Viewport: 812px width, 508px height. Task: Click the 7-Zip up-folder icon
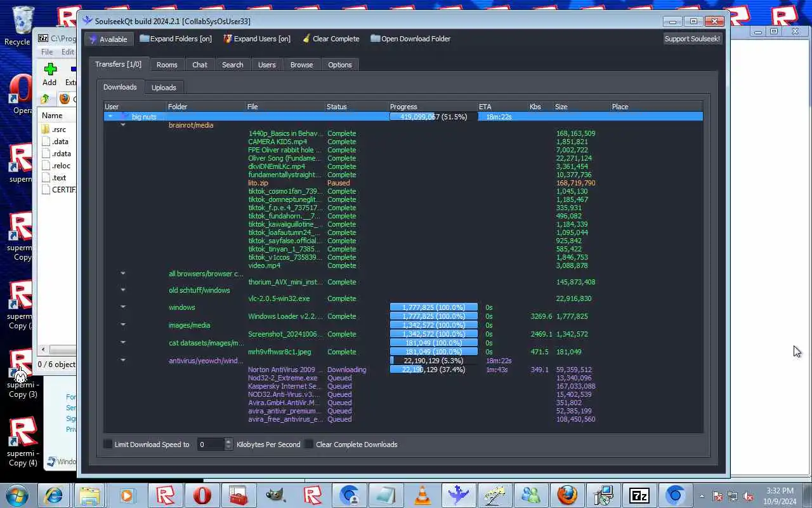tap(45, 99)
